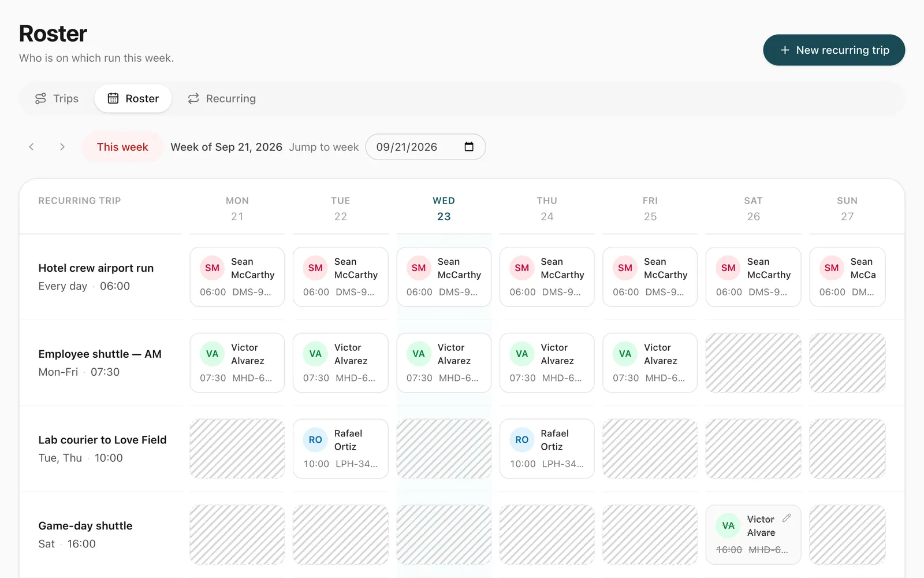Click the Lab courier to Love Field title
Viewport: 924px width, 578px height.
pyautogui.click(x=102, y=440)
